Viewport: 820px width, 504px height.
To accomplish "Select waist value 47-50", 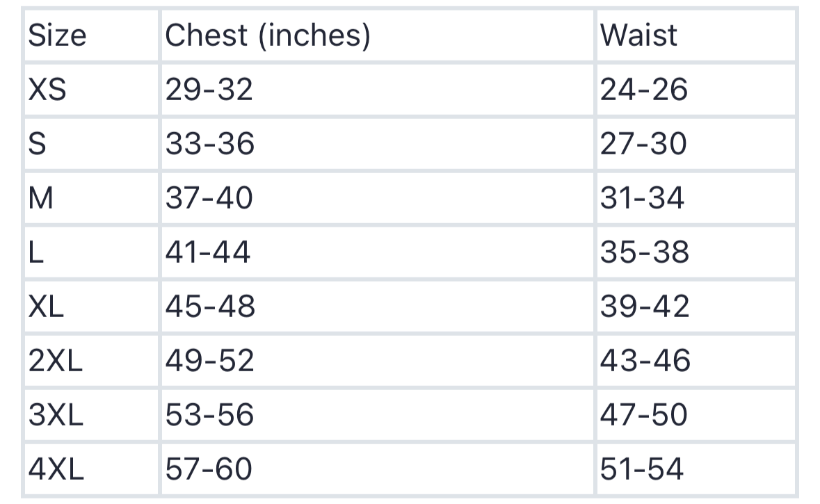I will (644, 414).
